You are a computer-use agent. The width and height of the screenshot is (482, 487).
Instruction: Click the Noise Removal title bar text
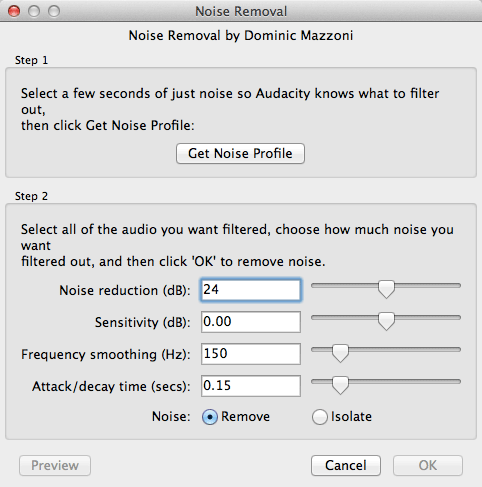pyautogui.click(x=241, y=11)
